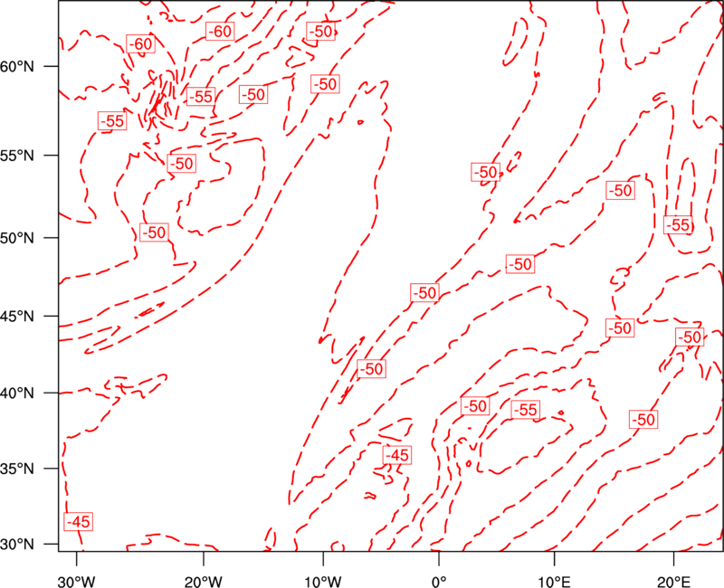Select the 20°E longitude axis label
724x588 pixels.
[673, 582]
